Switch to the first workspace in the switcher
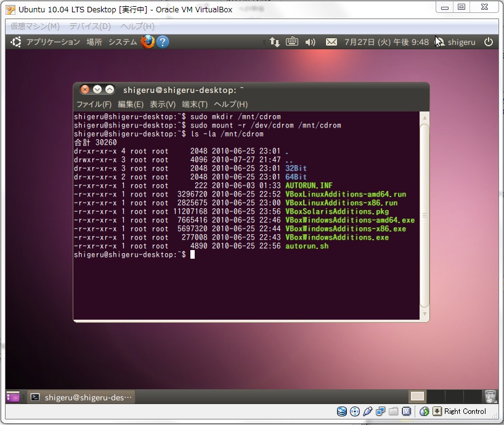504x425 pixels. pyautogui.click(x=417, y=397)
